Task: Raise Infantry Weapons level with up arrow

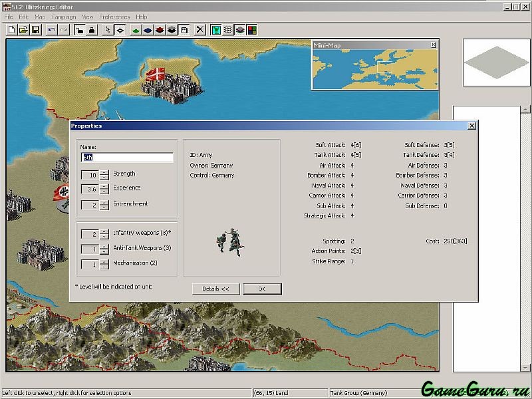Action: point(104,231)
